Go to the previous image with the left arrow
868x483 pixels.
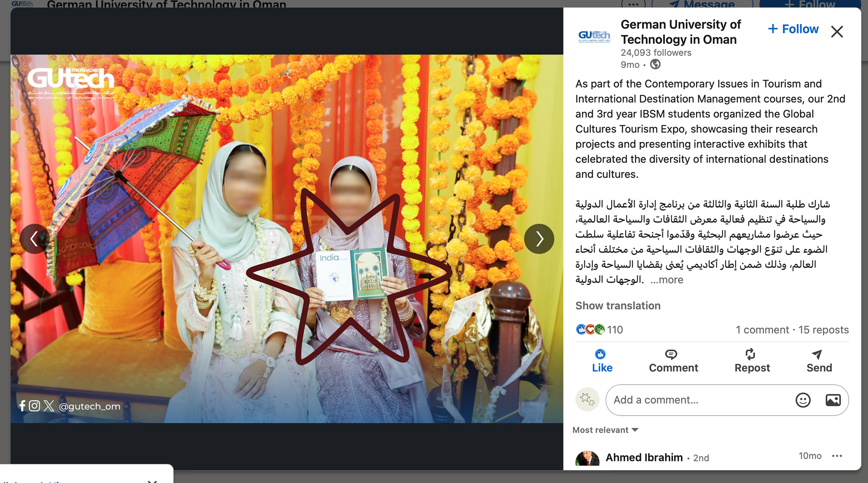[34, 239]
